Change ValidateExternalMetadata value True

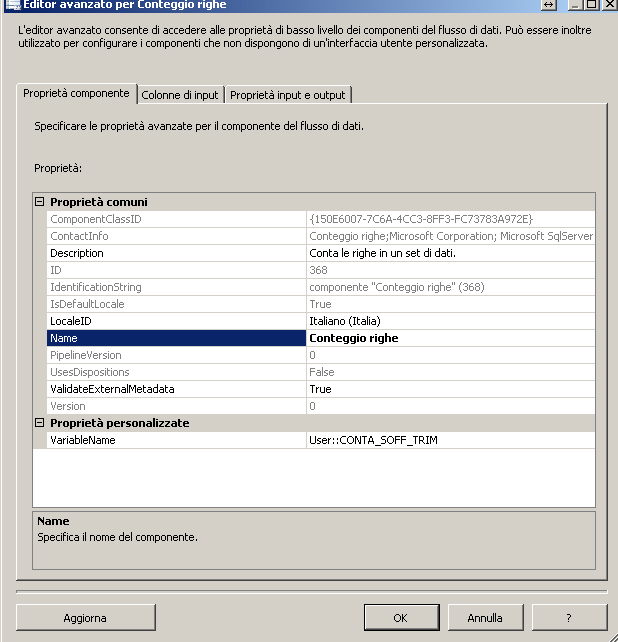pyautogui.click(x=450, y=389)
